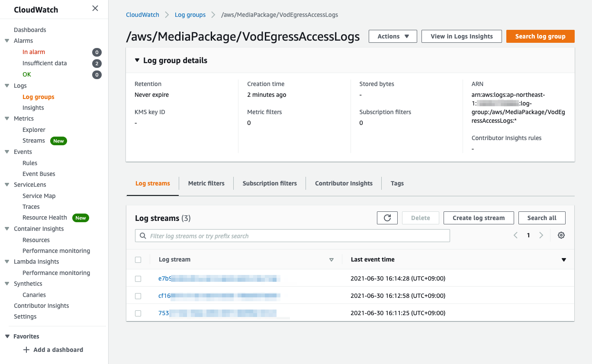Image resolution: width=592 pixels, height=364 pixels.
Task: Collapse the Logs section in sidebar
Action: click(7, 86)
